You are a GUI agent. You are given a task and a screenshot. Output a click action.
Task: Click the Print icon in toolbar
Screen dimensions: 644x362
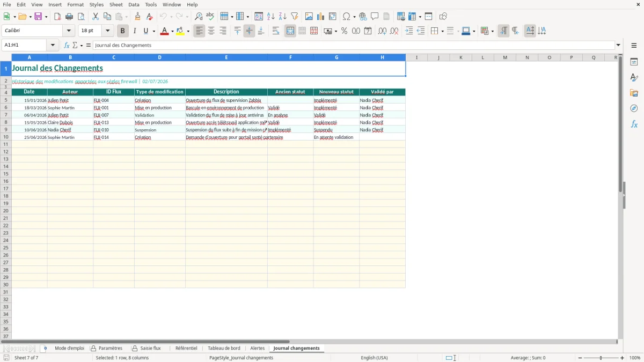coord(69,17)
